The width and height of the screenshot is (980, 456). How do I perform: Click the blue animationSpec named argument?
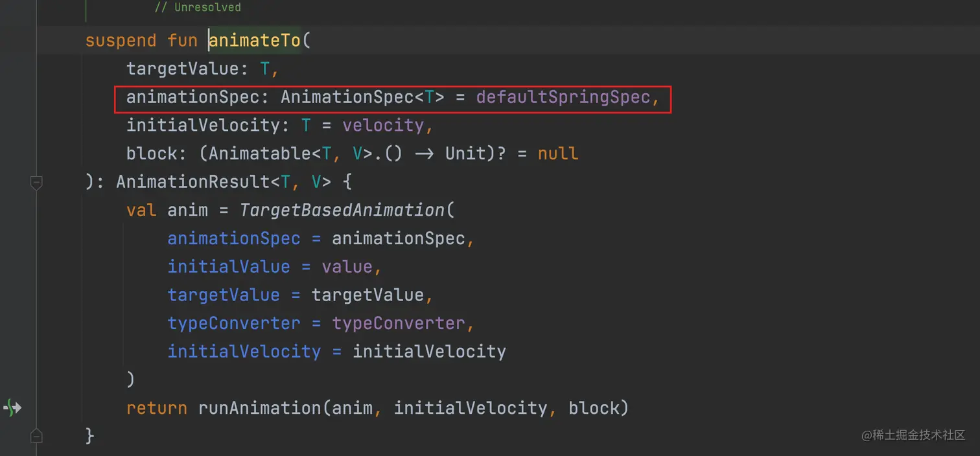click(x=234, y=238)
